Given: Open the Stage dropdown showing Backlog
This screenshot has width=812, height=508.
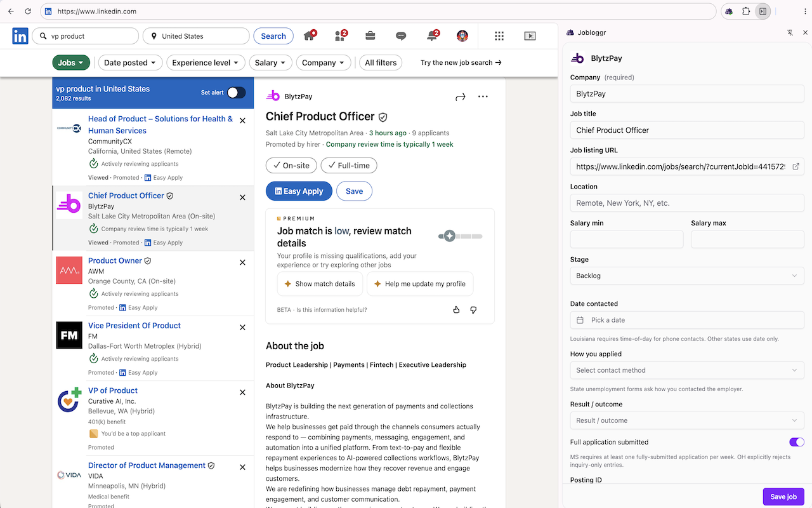Looking at the screenshot, I should [687, 276].
